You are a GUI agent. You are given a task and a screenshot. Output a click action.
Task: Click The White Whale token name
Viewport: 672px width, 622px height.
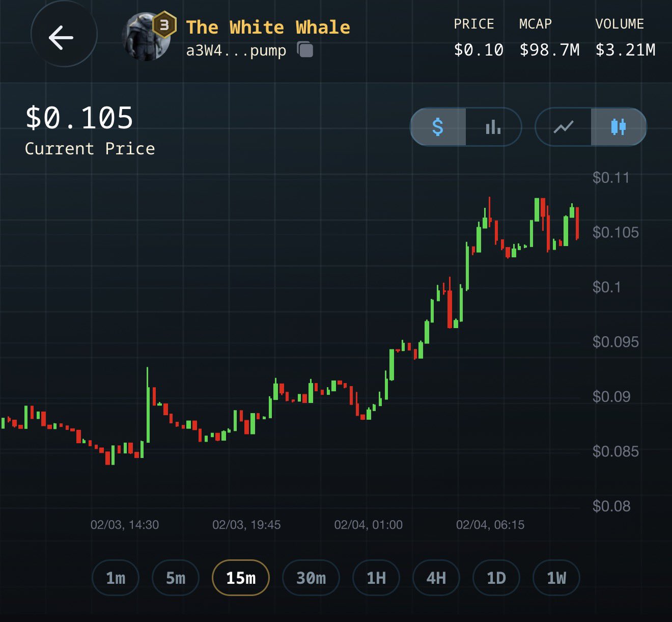pos(268,27)
